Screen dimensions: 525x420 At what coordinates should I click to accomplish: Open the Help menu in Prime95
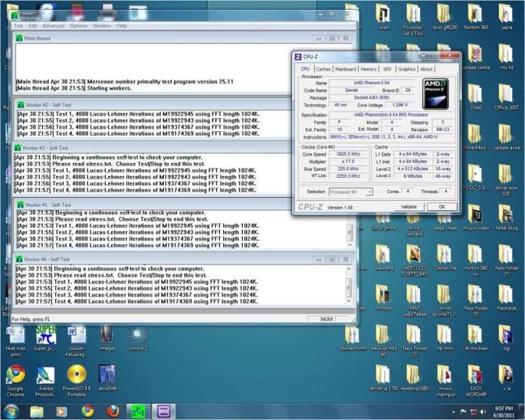point(121,26)
